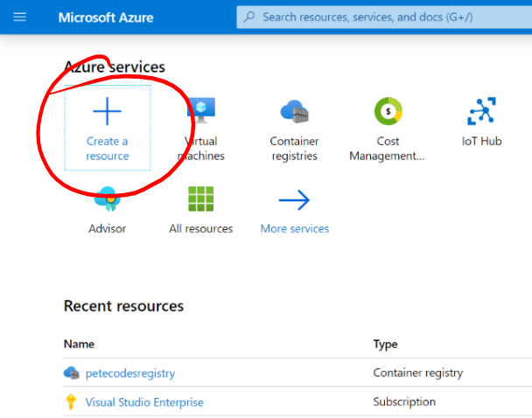Open the hamburger portal menu
The width and height of the screenshot is (532, 418).
point(19,17)
